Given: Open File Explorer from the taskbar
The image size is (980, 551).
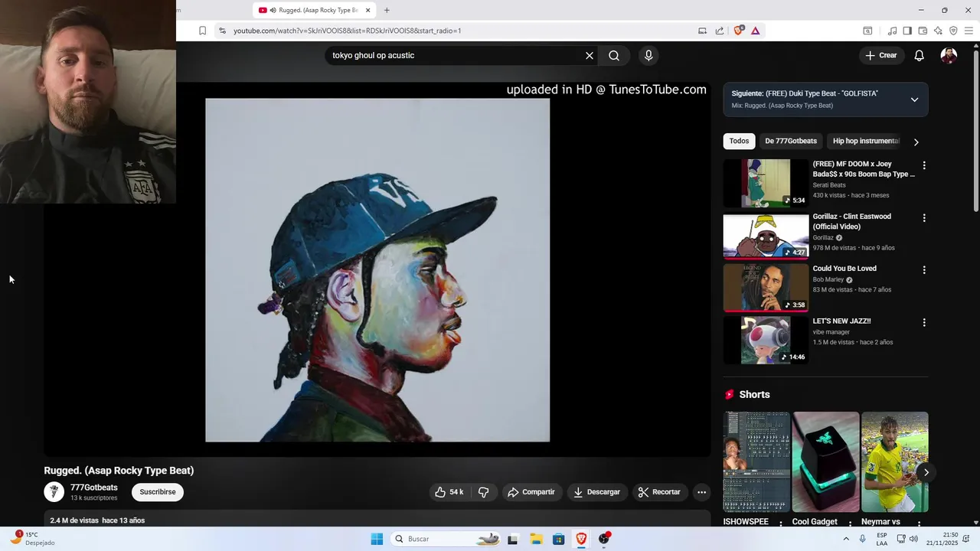Looking at the screenshot, I should (536, 539).
